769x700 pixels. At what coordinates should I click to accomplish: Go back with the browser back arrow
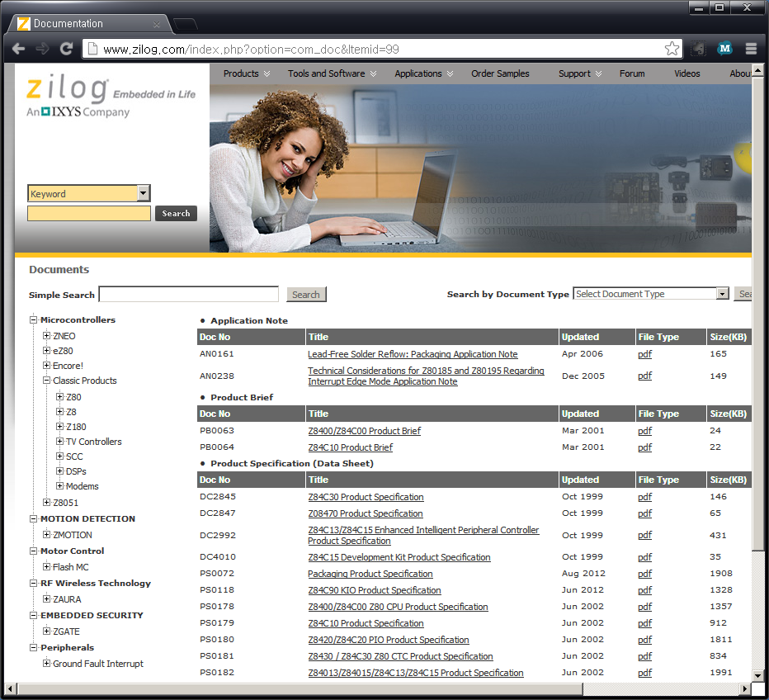pyautogui.click(x=19, y=49)
